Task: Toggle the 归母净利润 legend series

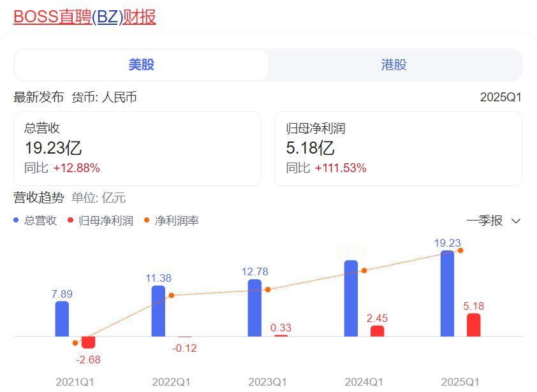Action: 100,221
